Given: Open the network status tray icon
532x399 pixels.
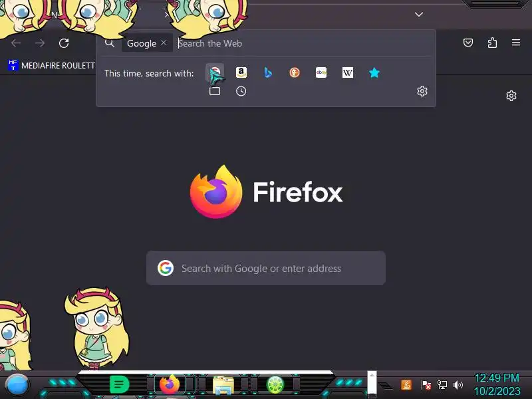Looking at the screenshot, I should click(x=442, y=385).
